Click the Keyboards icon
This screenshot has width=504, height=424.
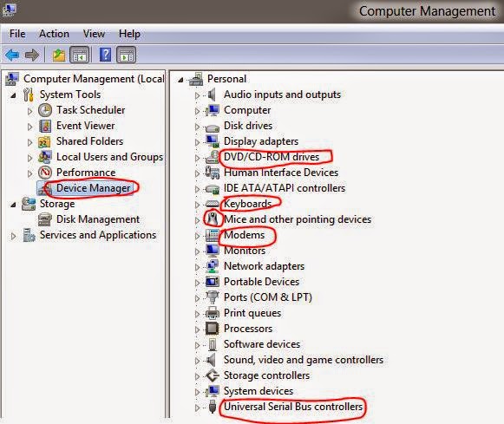coord(213,204)
